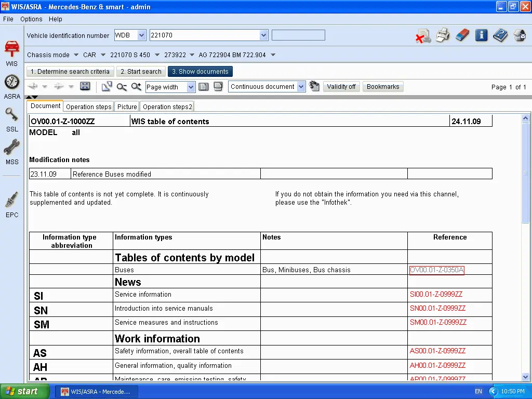Open the SM00.01-Z-0999ZZ reference link
This screenshot has height=399, width=532.
tap(438, 322)
